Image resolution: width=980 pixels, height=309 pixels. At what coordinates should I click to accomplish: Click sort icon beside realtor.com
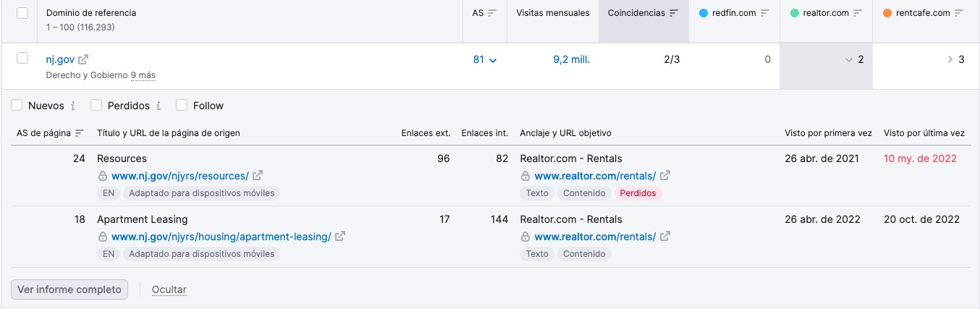pos(858,13)
